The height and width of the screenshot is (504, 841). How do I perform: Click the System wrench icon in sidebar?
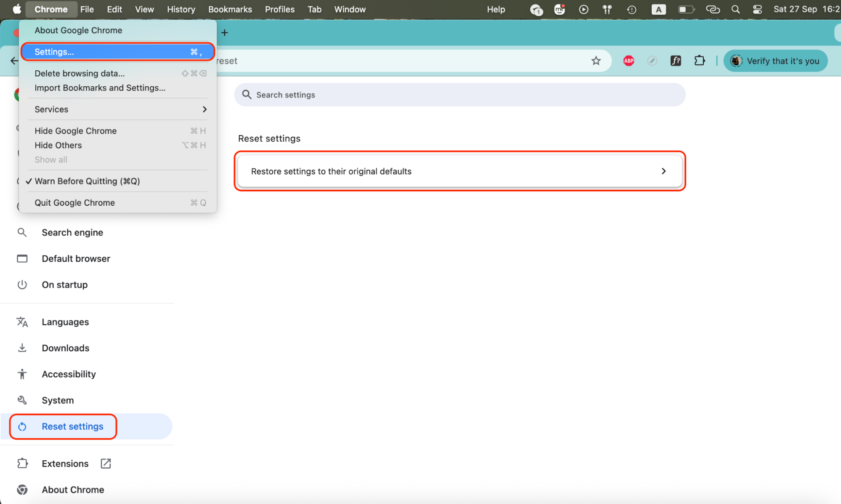coord(22,400)
